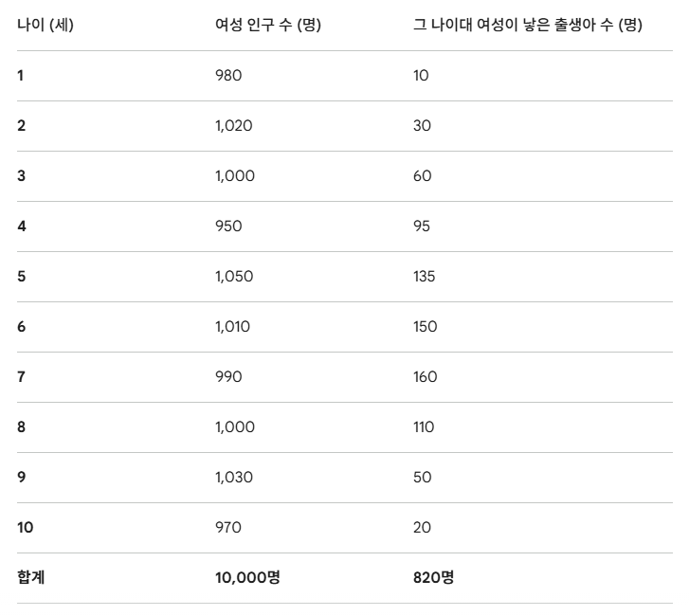Click population cell 1,010
The image size is (689, 616).
(232, 326)
